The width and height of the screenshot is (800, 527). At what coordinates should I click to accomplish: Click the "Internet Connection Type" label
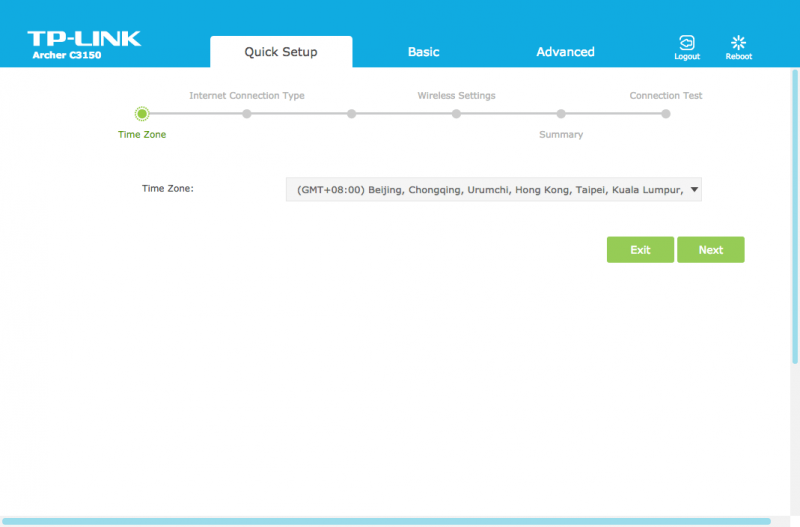click(x=247, y=95)
